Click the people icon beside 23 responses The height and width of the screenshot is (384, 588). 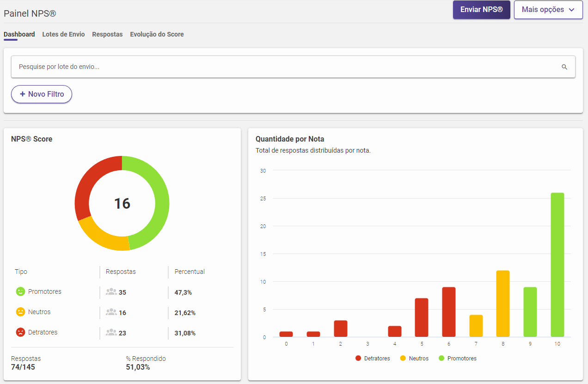point(111,333)
